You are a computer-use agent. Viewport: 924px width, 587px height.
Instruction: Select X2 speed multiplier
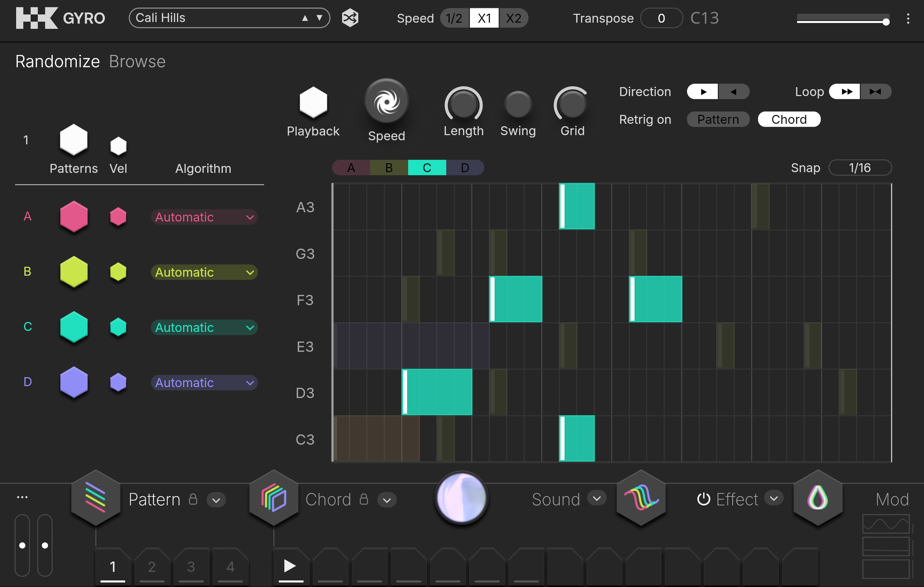pyautogui.click(x=513, y=18)
